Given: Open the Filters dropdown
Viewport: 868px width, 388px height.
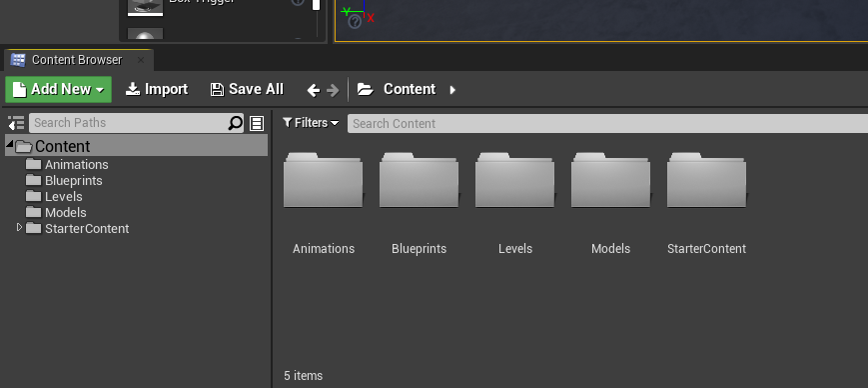Looking at the screenshot, I should click(311, 123).
